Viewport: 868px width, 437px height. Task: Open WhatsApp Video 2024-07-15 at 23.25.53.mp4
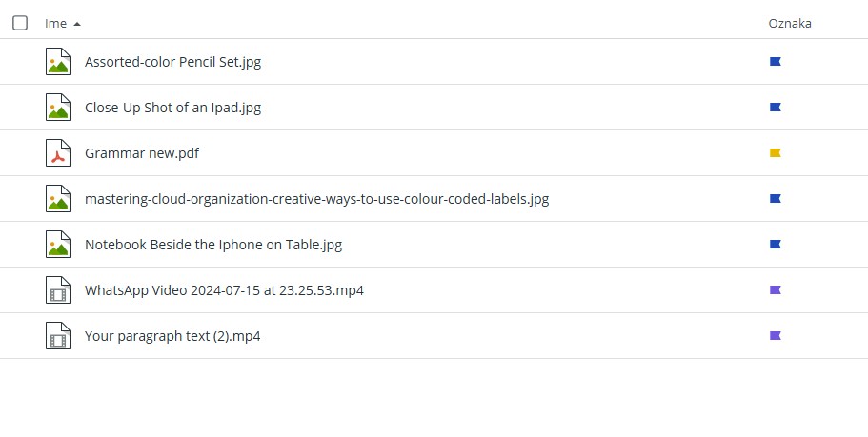(224, 290)
